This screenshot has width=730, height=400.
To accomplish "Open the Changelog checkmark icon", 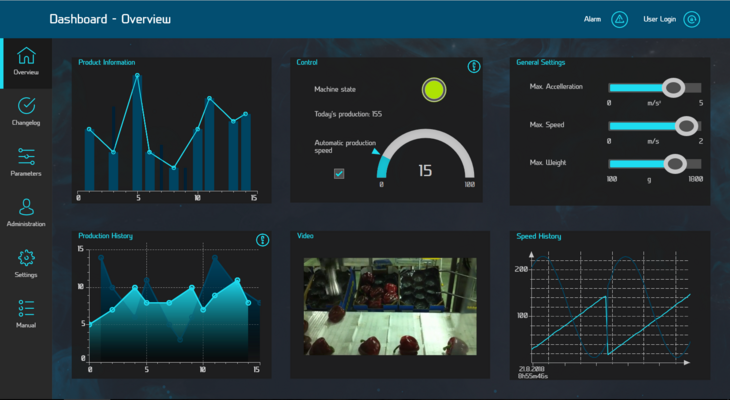I will tap(27, 105).
